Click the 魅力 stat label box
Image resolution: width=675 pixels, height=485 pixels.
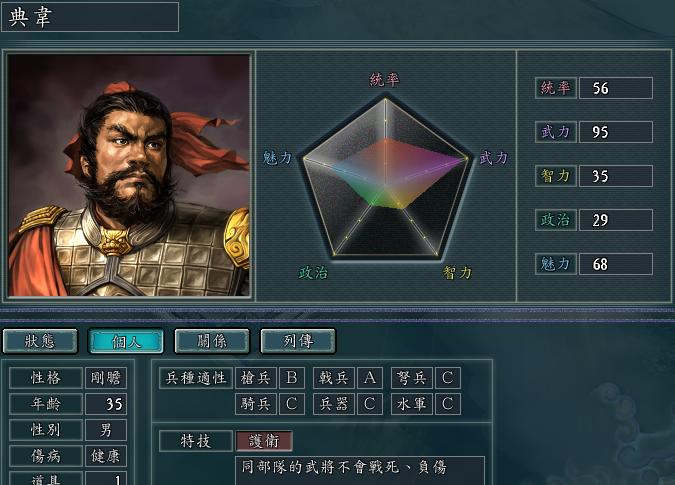coord(555,264)
